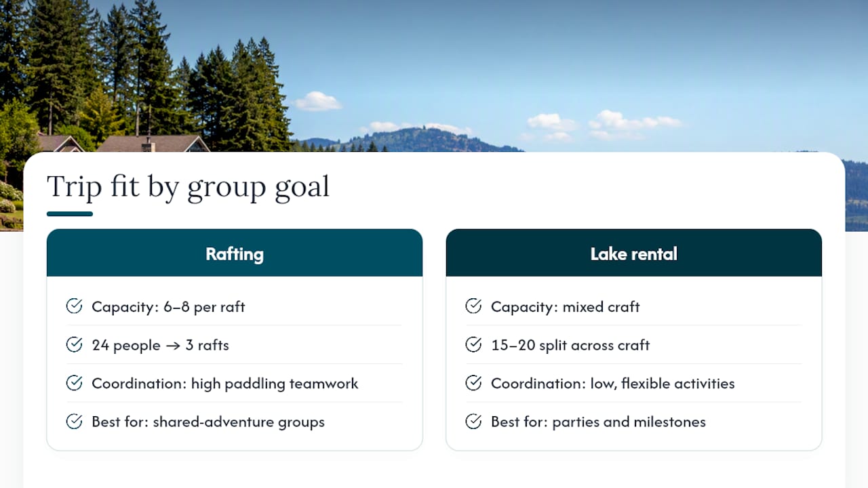Click the check icon beside low, flexible activities

(473, 383)
